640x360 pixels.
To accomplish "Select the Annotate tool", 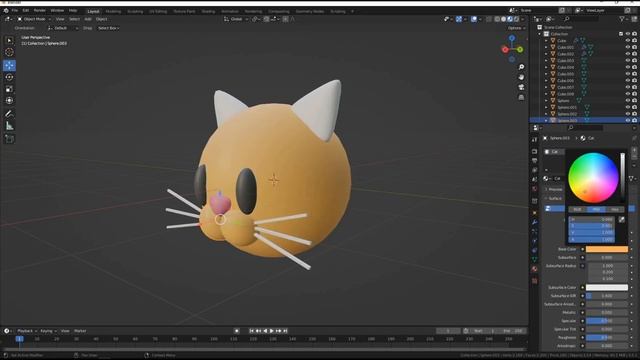I will pos(9,114).
